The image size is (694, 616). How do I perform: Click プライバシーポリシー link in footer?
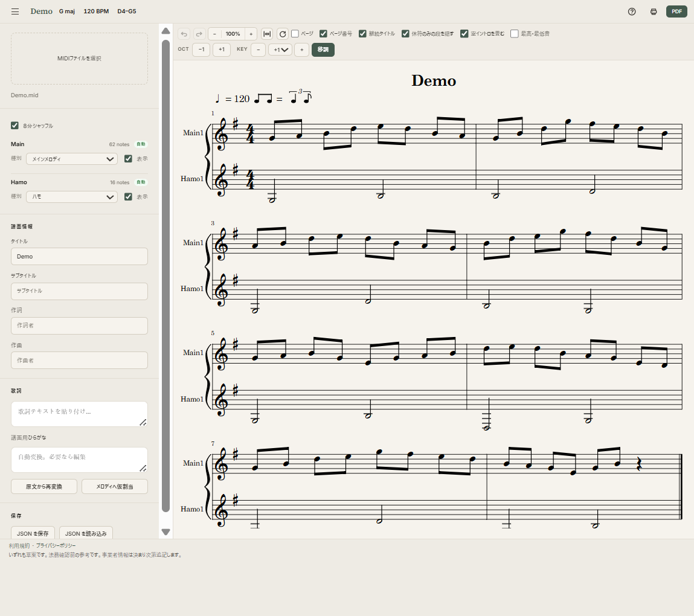pos(56,546)
